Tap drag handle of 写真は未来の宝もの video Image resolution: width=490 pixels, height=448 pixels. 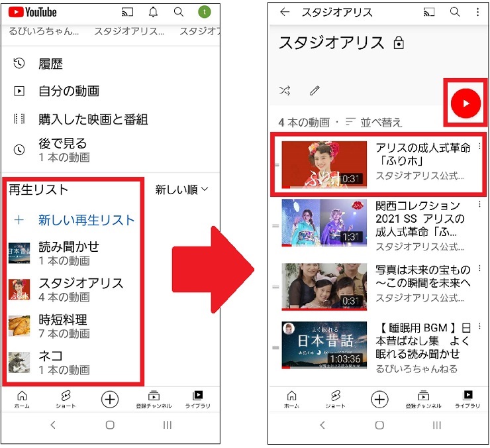275,286
